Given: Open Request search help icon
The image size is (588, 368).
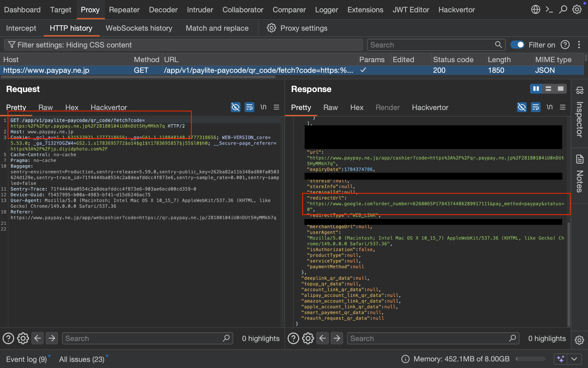Looking at the screenshot, I should coord(8,338).
